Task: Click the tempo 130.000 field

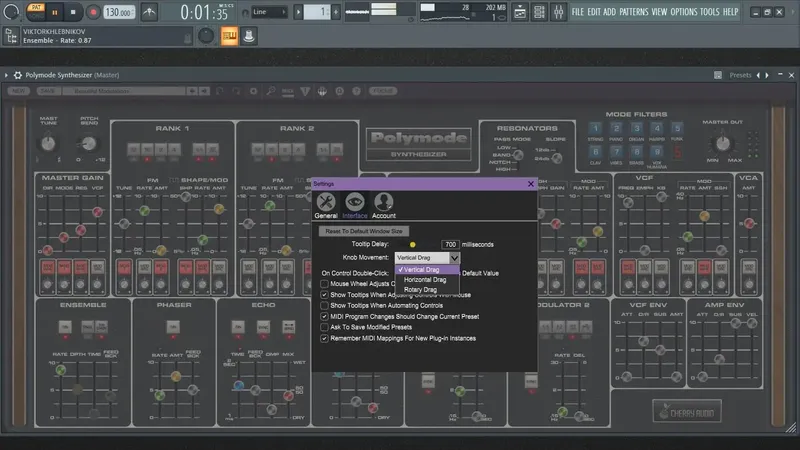Action: (119, 12)
